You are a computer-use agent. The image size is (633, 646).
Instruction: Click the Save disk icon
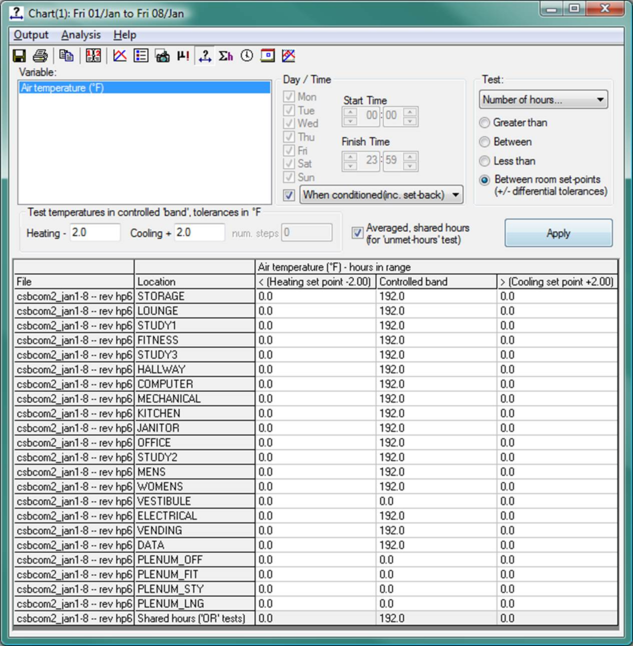(19, 56)
